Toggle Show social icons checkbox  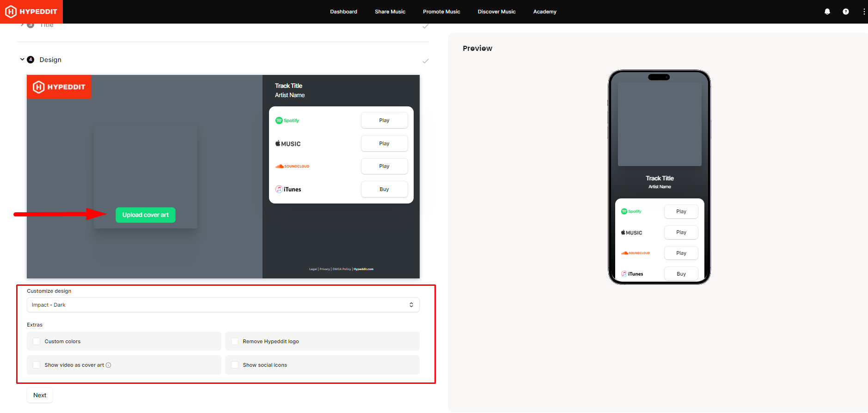tap(235, 365)
